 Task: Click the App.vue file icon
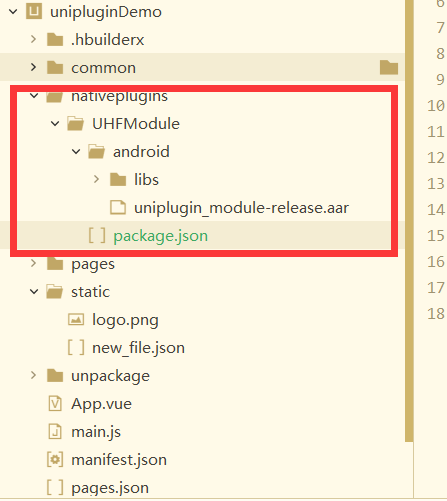point(55,404)
